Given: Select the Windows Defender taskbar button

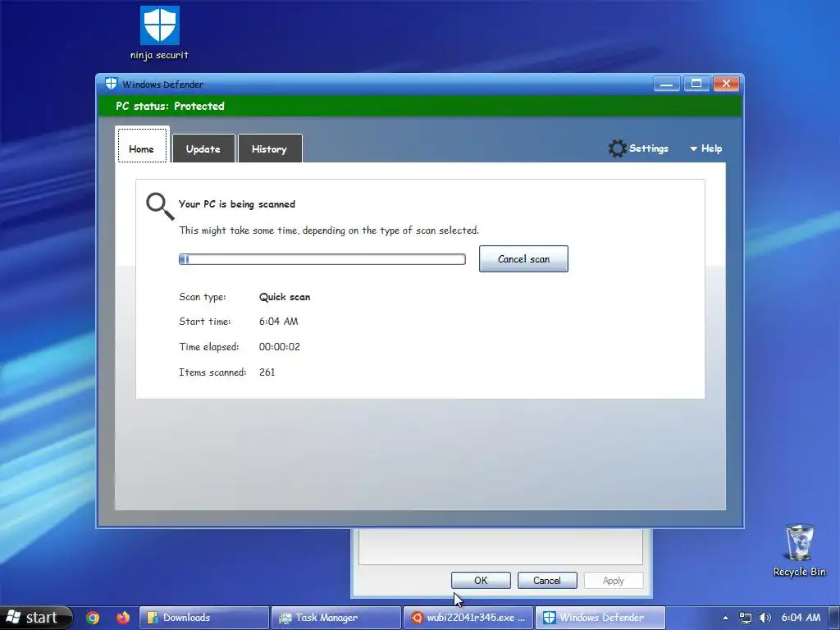Looking at the screenshot, I should pos(600,618).
